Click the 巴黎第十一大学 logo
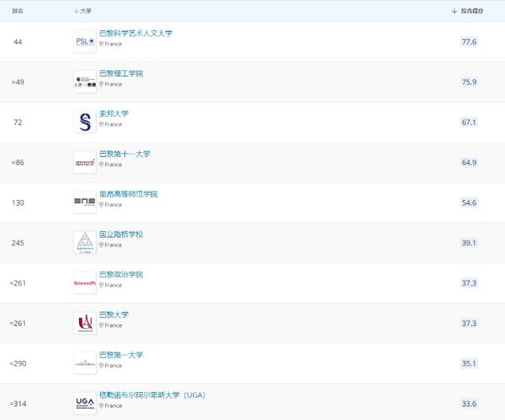 (85, 163)
